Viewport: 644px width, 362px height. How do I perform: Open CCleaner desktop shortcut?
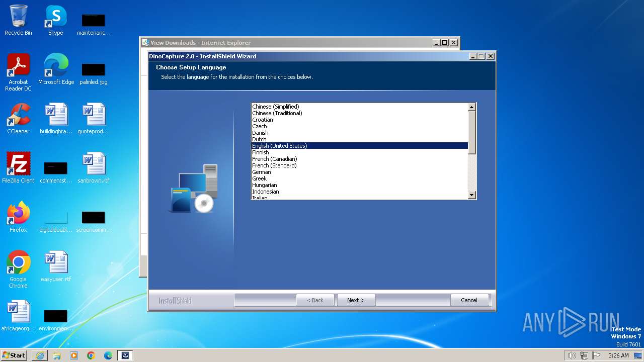click(x=18, y=119)
